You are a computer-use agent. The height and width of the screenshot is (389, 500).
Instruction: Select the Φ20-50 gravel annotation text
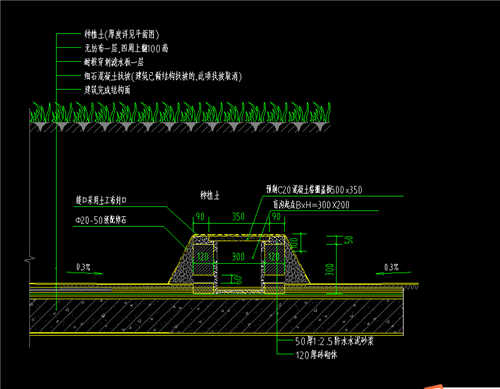101,220
